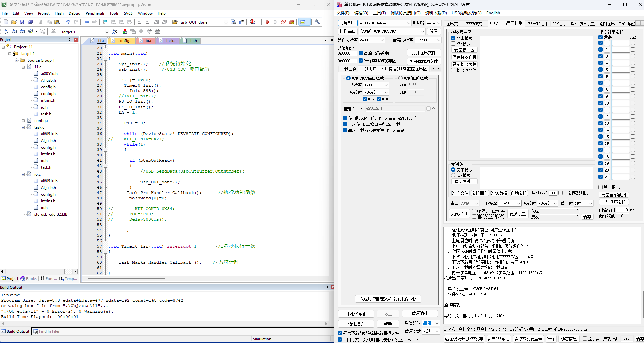The image size is (644, 343).
Task: Click the 打开程序文件 button
Action: pyautogui.click(x=424, y=53)
